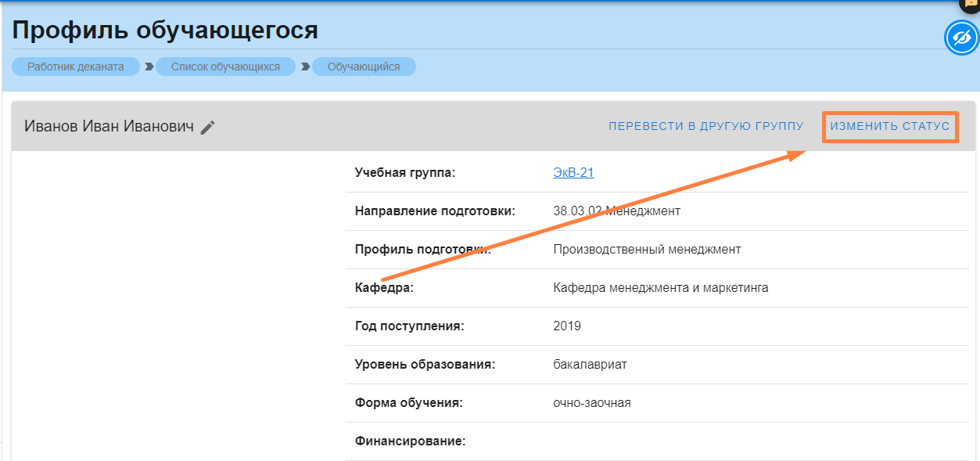The height and width of the screenshot is (461, 980).
Task: Click Изменить статус button
Action: pyautogui.click(x=890, y=126)
